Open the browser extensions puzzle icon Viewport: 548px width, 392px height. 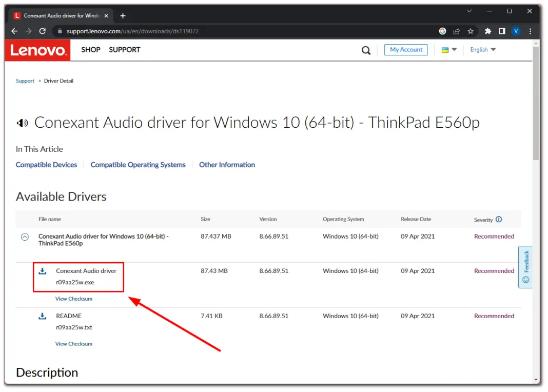487,31
